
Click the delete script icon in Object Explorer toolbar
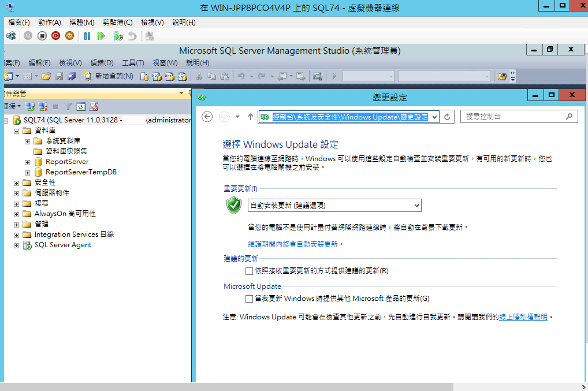pos(94,107)
